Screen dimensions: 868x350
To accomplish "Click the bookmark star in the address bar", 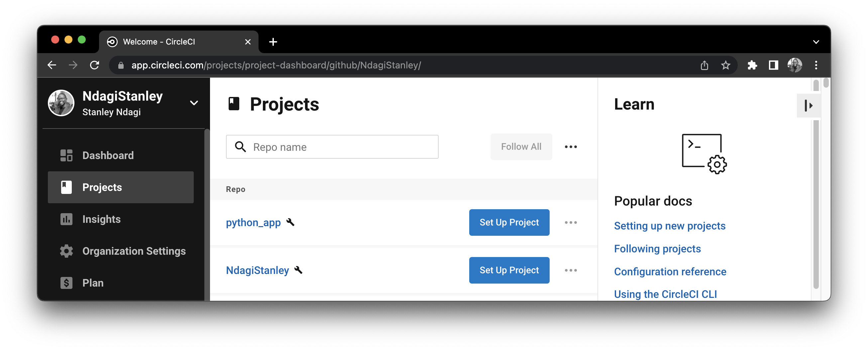I will (726, 65).
